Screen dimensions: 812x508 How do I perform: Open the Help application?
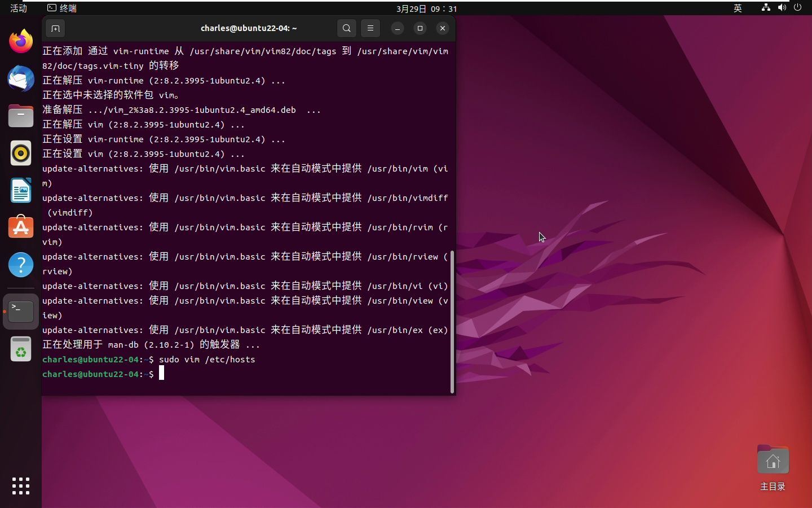coord(21,265)
